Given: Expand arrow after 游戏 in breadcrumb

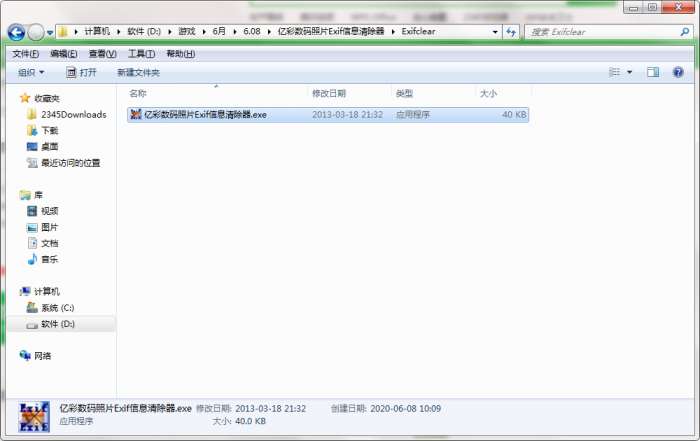Looking at the screenshot, I should (x=204, y=32).
